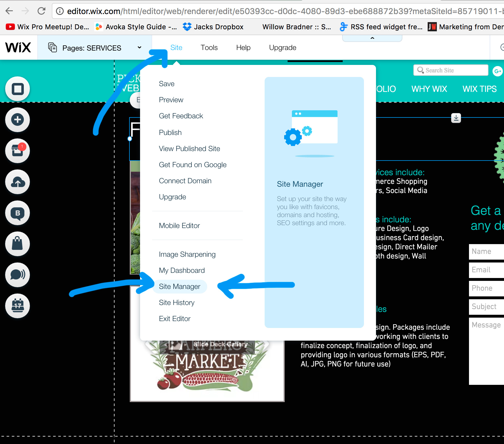Click the Email form field
The height and width of the screenshot is (444, 504).
486,270
